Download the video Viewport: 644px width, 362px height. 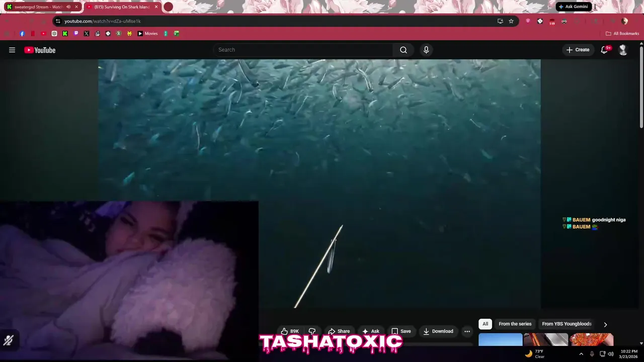pos(438,331)
